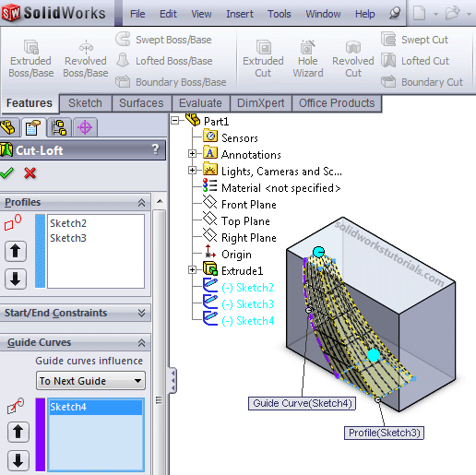The image size is (476, 475).
Task: Switch to the Office Products tab
Action: pyautogui.click(x=337, y=103)
